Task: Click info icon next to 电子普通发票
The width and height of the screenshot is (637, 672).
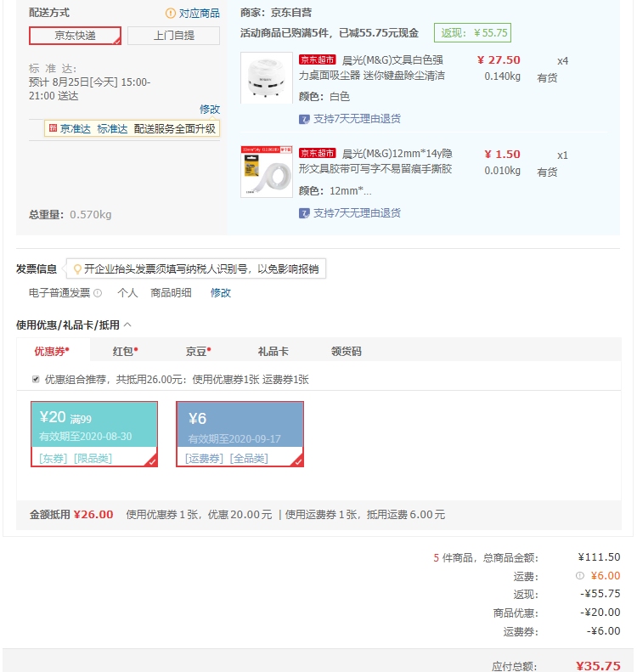Action: pos(98,293)
